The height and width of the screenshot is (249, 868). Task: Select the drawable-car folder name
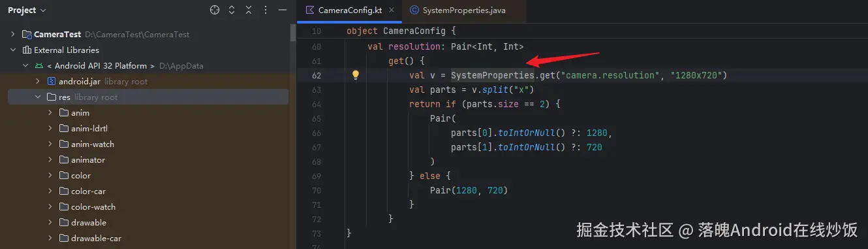(96, 238)
